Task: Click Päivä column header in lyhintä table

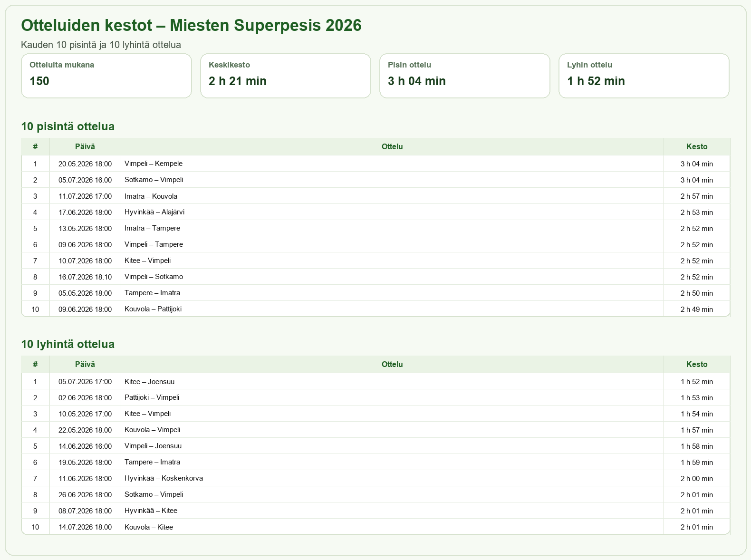Action: pos(85,364)
